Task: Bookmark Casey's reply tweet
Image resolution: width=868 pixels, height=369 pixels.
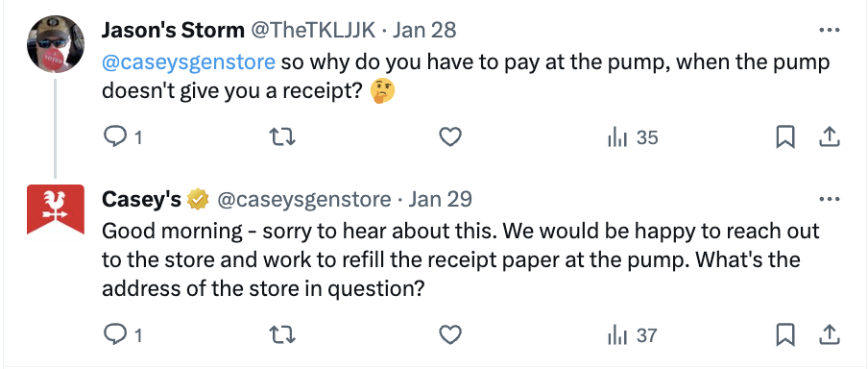Action: (x=785, y=334)
